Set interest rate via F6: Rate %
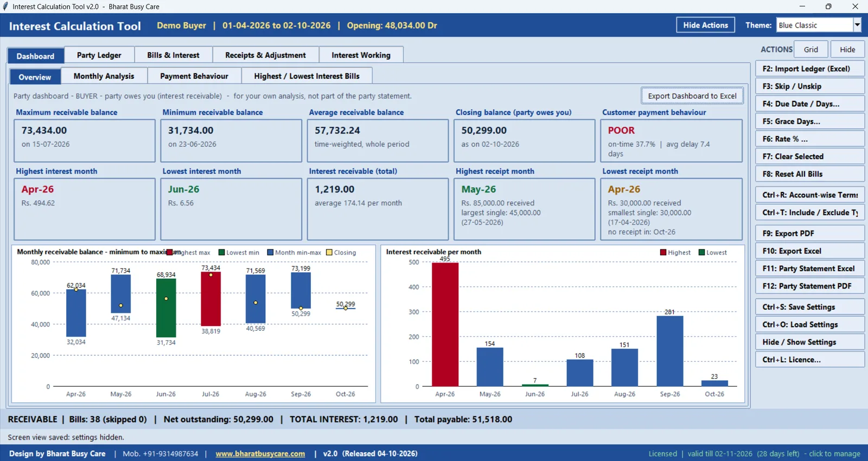 tap(810, 139)
